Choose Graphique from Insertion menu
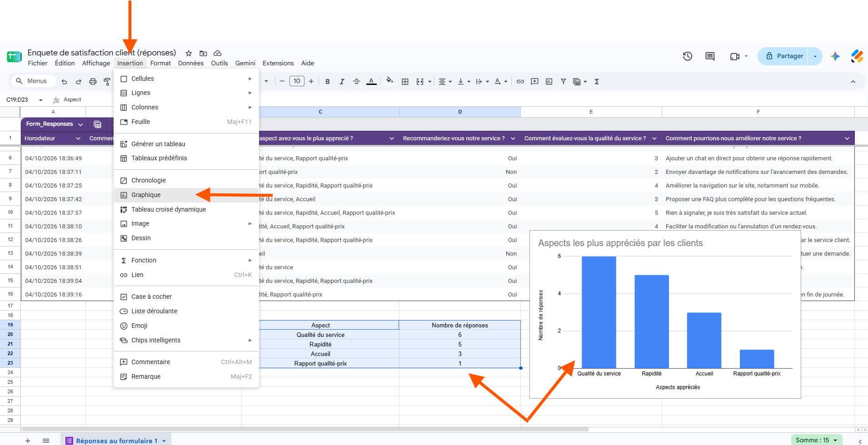Viewport: 868px width, 445px height. click(x=186, y=195)
